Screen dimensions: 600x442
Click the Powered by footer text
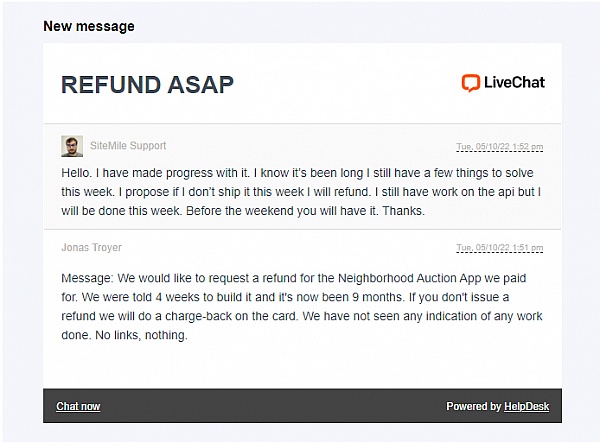pos(474,406)
